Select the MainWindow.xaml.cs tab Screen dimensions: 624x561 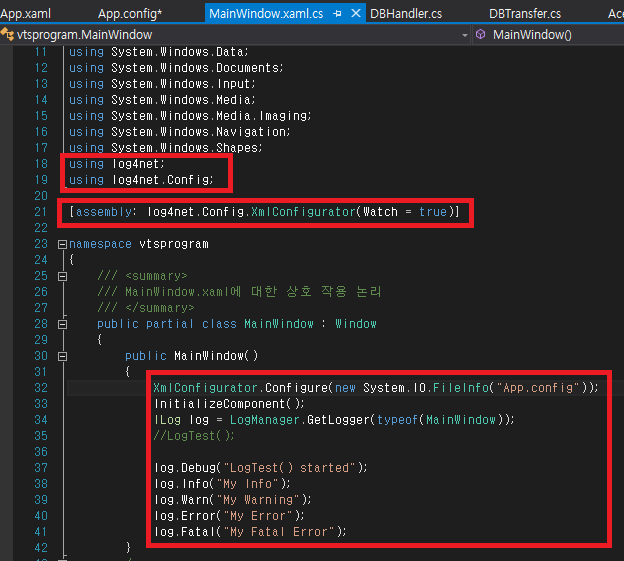click(266, 14)
